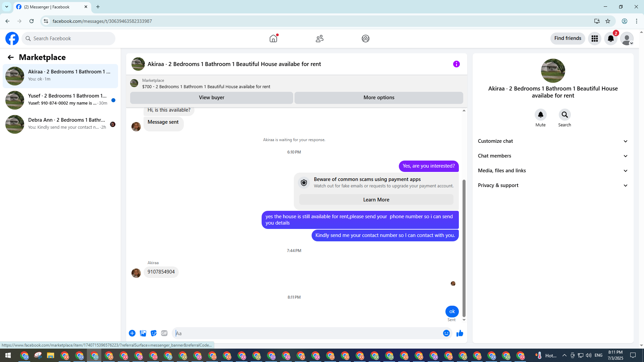
Task: Mute this conversation with the bell toggle
Action: (540, 115)
